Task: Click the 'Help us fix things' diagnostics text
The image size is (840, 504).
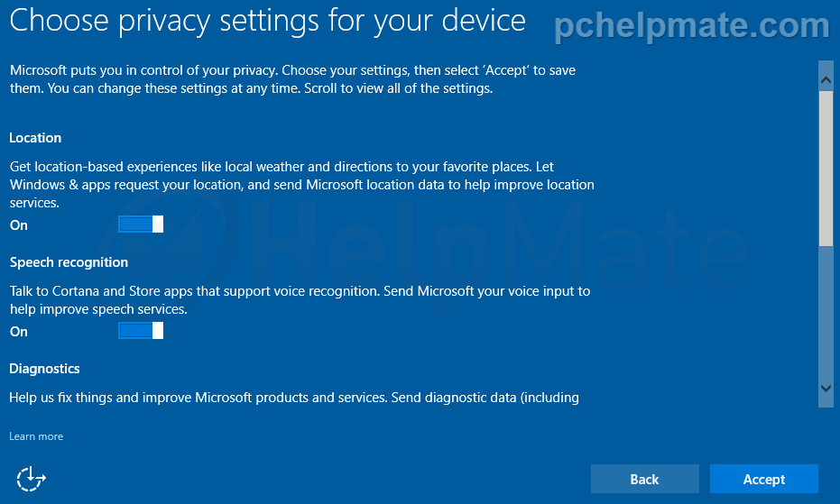Action: pos(294,398)
